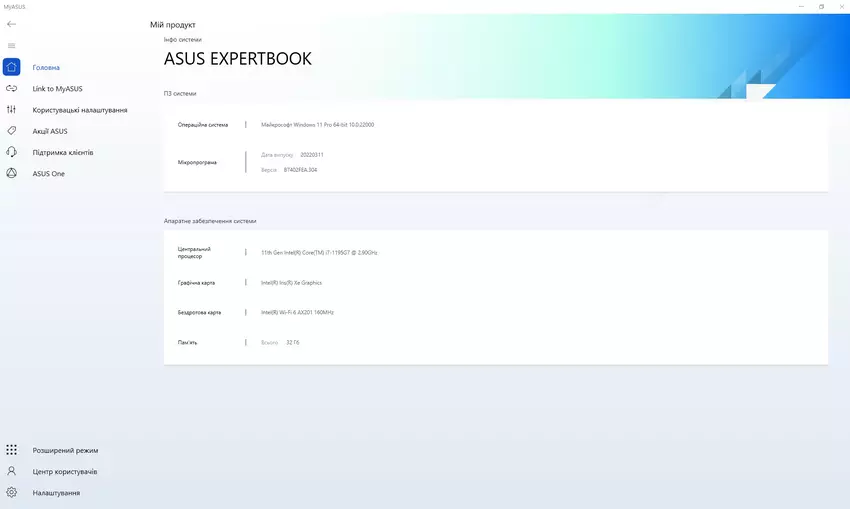
Task: Open the Link to MyASUS menu label
Action: point(57,89)
